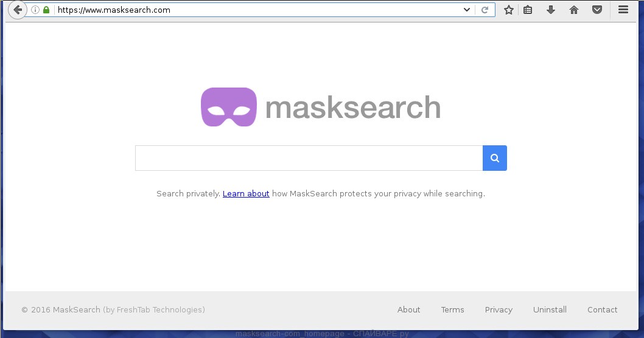Viewport: 644px width, 338px height.
Task: Go to the browser home page
Action: (x=574, y=10)
